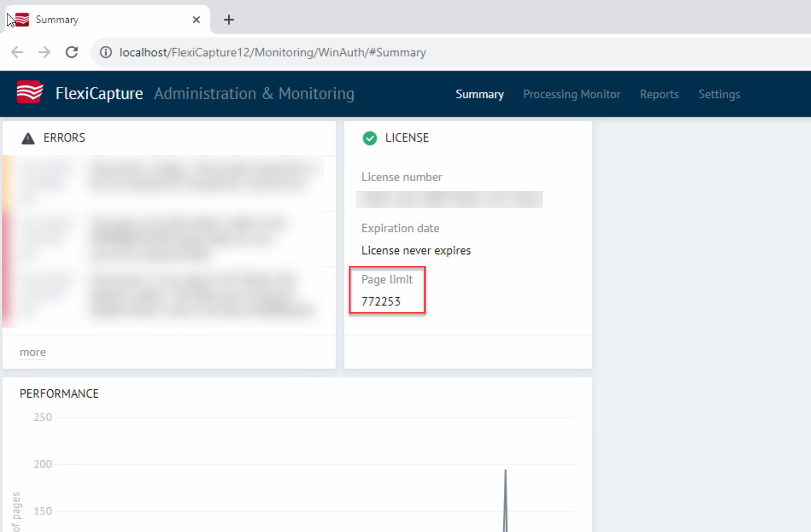This screenshot has width=811, height=532.
Task: Click the 250 value on the chart axis
Action: [x=43, y=417]
